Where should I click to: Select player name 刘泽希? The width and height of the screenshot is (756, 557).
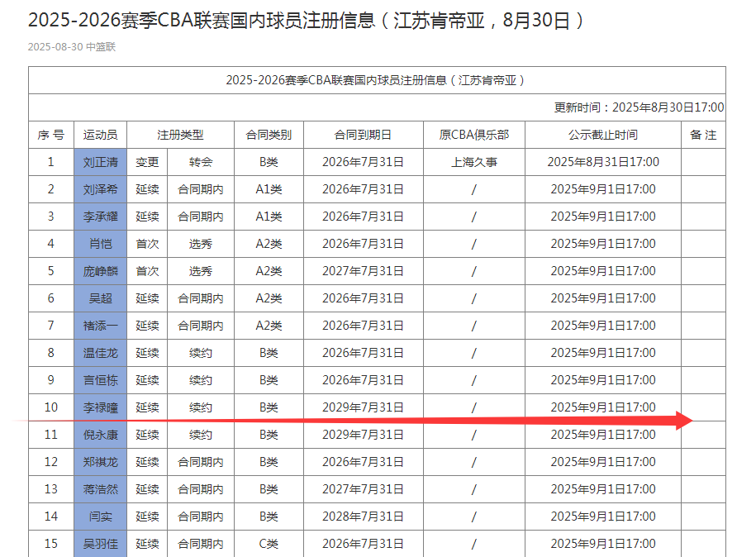click(100, 189)
